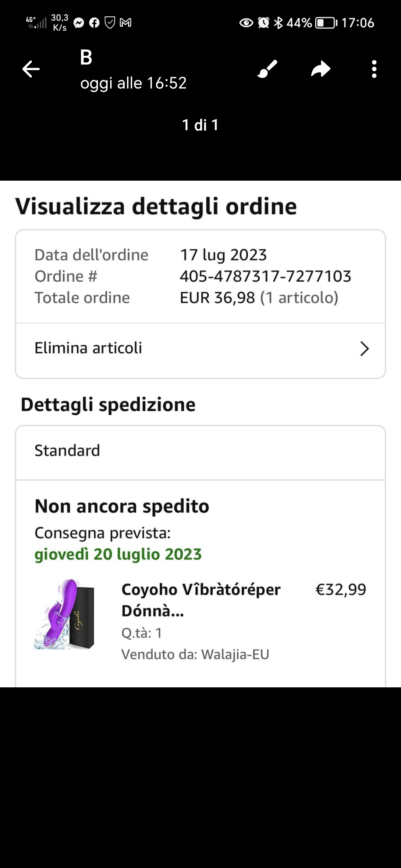Tap the battery indicator icon
The width and height of the screenshot is (401, 868).
tap(326, 23)
